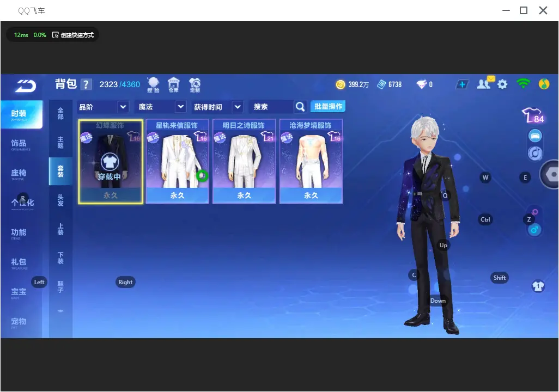This screenshot has height=392, width=559.
Task: Select the 时装 category tab
Action: pos(21,114)
